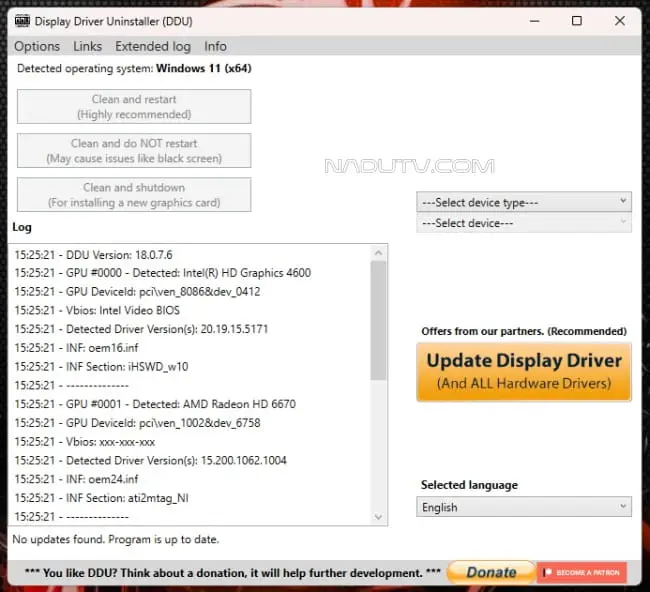650x592 pixels.
Task: Select log line 'Intel(R) HD Graphics 4600'
Action: click(162, 273)
